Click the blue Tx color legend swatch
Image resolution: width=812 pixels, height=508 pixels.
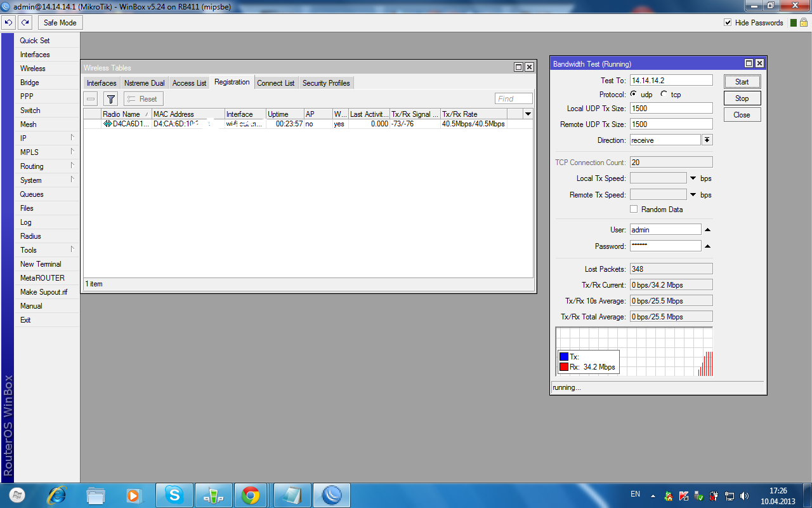tap(563, 357)
